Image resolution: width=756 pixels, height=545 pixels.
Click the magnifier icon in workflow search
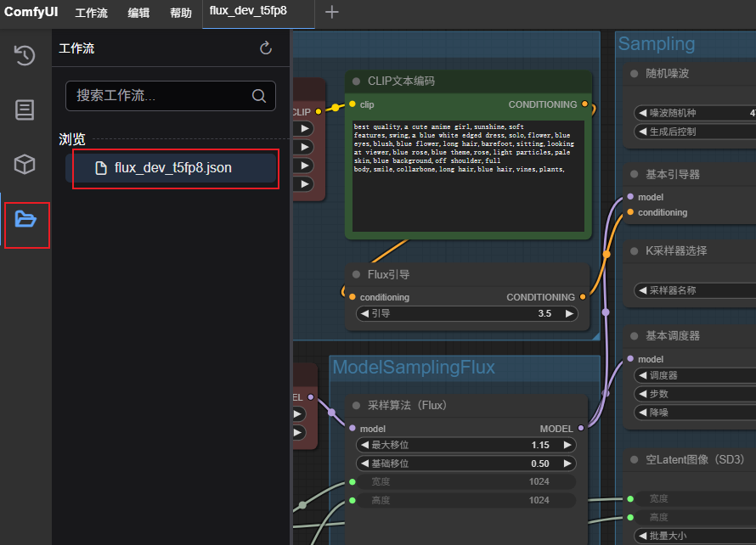pyautogui.click(x=259, y=96)
